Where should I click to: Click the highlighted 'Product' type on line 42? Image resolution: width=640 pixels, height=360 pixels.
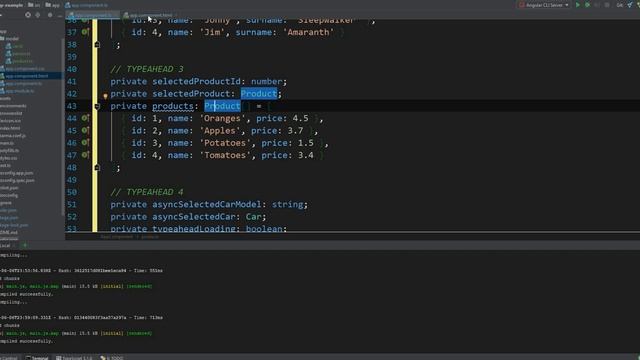(x=259, y=93)
